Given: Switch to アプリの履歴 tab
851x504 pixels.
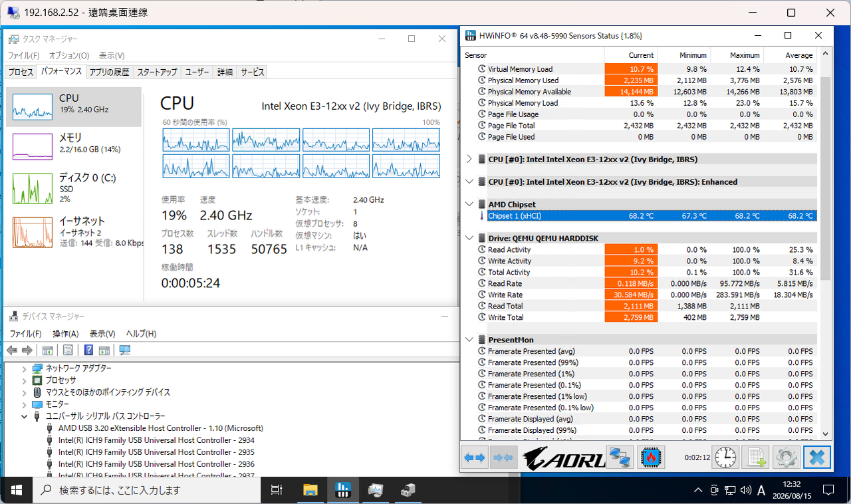Looking at the screenshot, I should [109, 72].
